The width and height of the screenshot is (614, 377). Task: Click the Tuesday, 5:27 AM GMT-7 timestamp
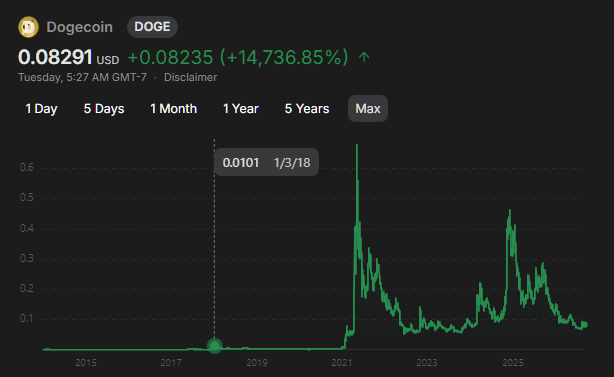[x=82, y=77]
